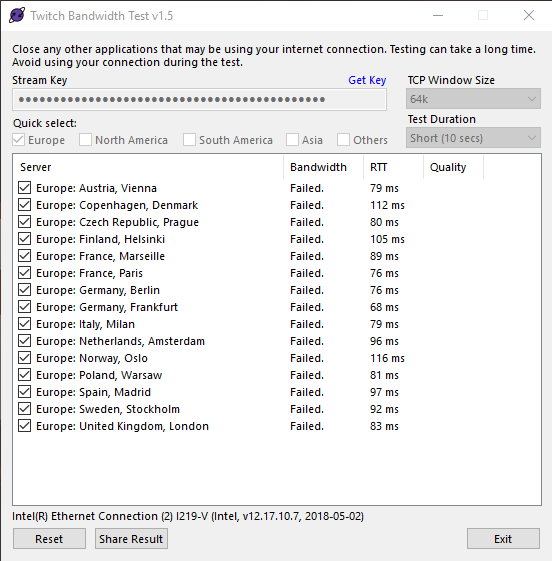Screen dimensions: 552x561
Task: Select the Europe: Germany, Frankfurt row text
Action: [x=107, y=307]
